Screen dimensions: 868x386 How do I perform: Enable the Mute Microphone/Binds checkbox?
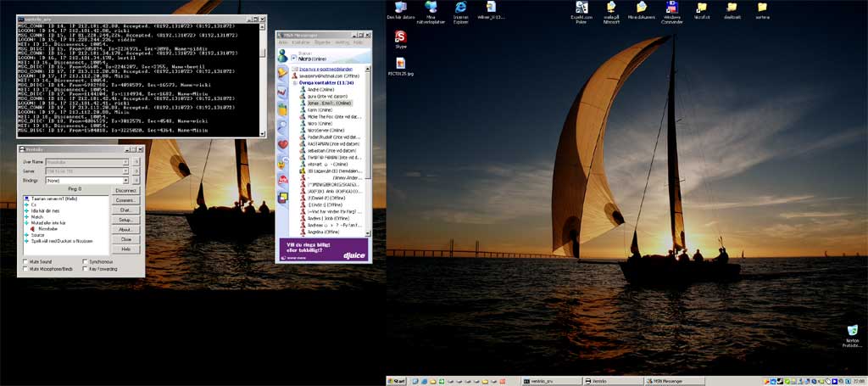pyautogui.click(x=25, y=269)
